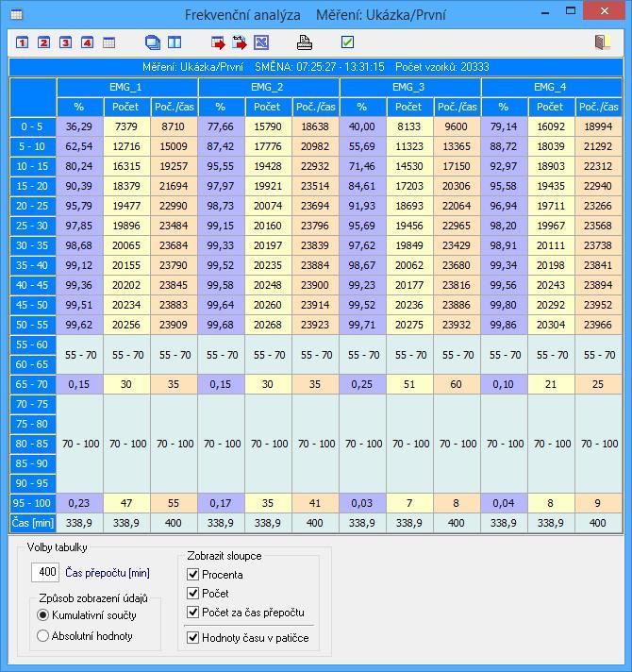Export table to Excel icon

[261, 42]
